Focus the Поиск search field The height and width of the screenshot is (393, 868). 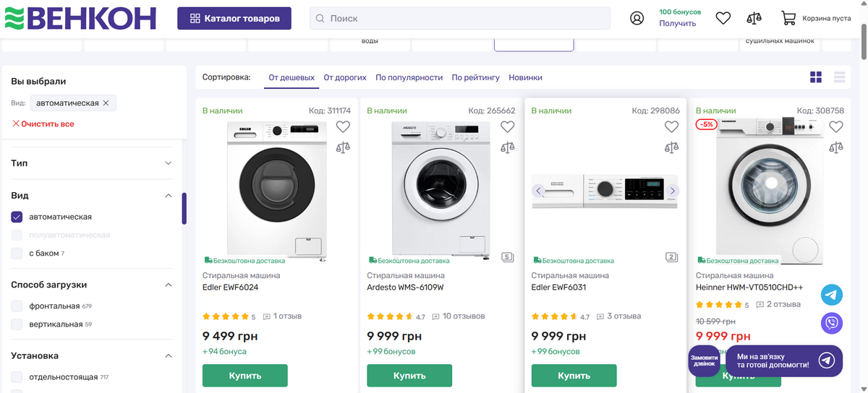click(459, 18)
